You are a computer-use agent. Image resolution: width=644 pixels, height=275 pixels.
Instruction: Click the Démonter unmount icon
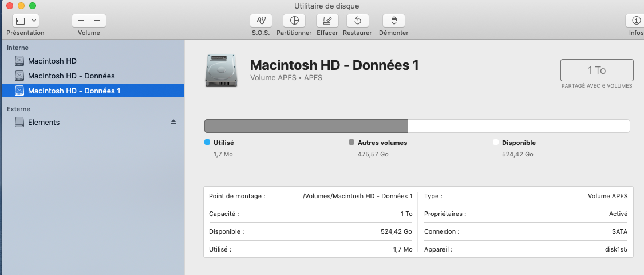click(394, 21)
